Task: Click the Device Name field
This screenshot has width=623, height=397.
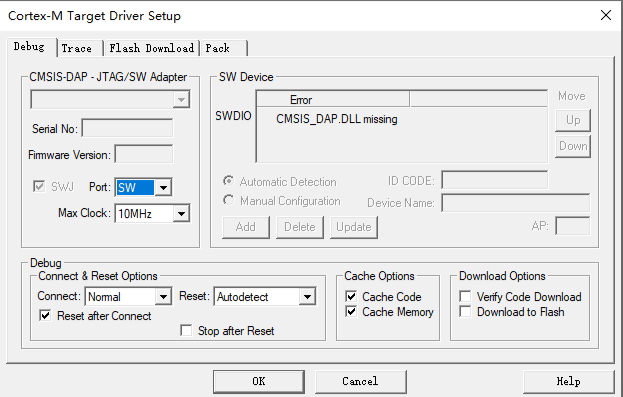Action: pyautogui.click(x=515, y=203)
